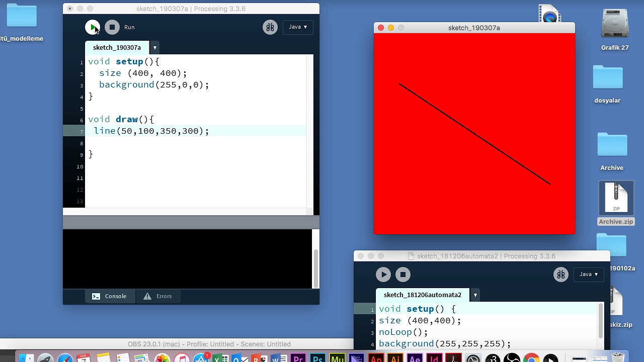644x362 pixels.
Task: Open Processing app icon in Dock
Action: (x=493, y=357)
